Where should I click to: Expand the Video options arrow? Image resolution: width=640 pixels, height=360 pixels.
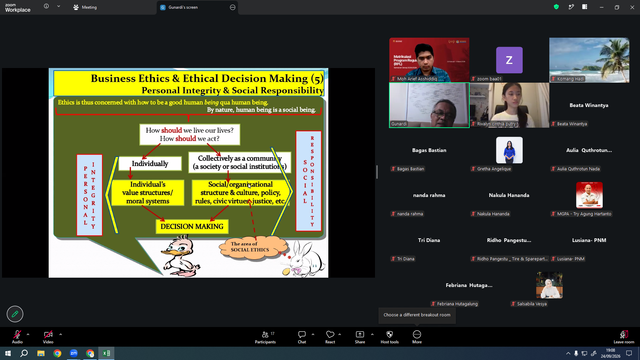pos(60,334)
